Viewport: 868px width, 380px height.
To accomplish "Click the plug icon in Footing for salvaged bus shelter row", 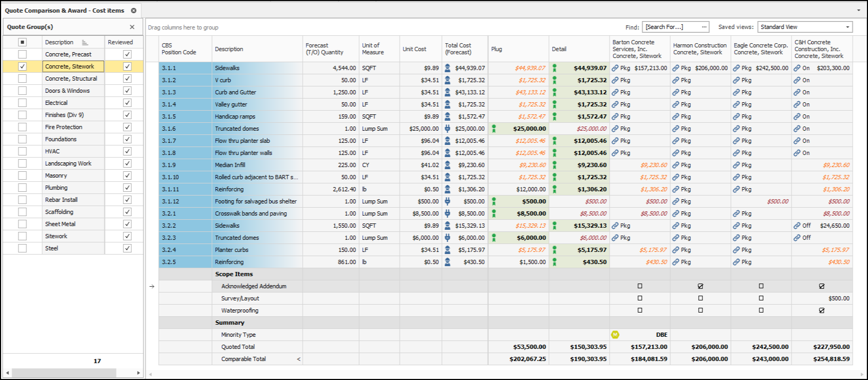I will pos(448,201).
